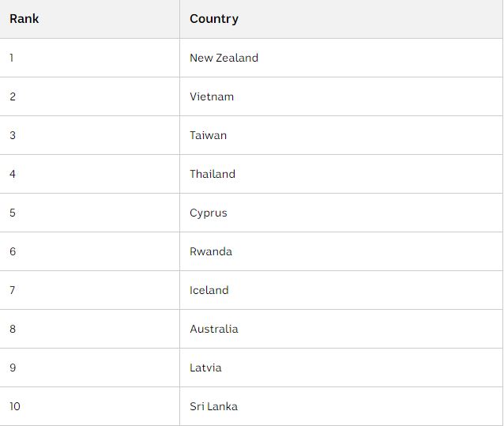Select the rank 3 cell

[x=90, y=135]
